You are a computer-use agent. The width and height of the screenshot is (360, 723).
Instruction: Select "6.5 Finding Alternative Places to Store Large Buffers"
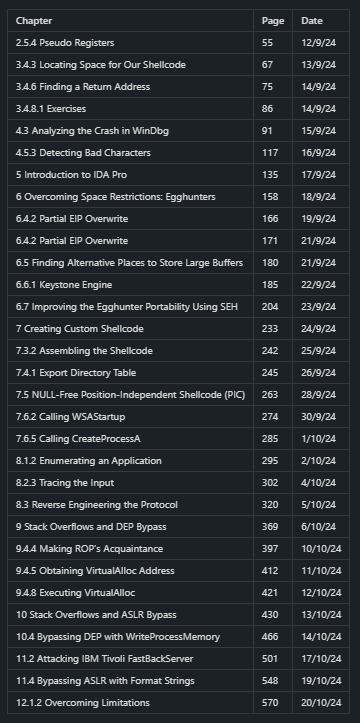129,263
